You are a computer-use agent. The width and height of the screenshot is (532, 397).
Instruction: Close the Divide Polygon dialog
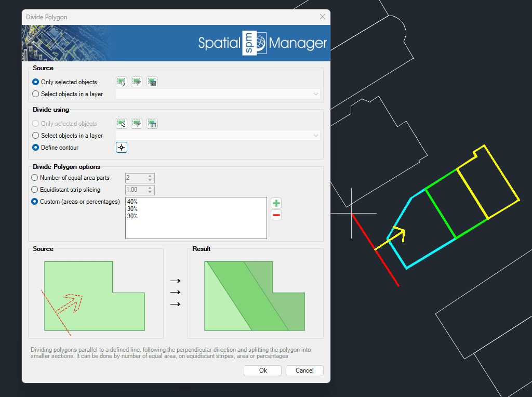322,17
